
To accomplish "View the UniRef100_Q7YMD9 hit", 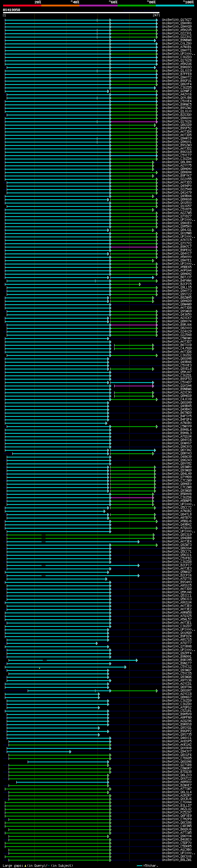I will (176, 477).
